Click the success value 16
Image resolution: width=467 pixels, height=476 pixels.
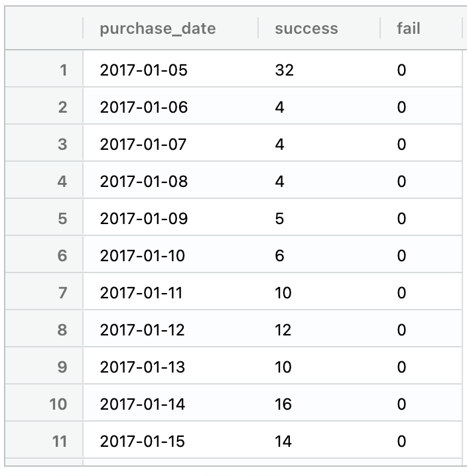[283, 404]
